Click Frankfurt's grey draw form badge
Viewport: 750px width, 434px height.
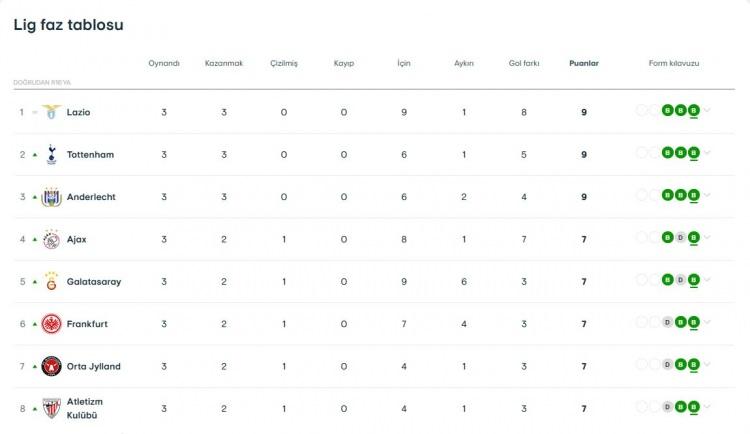(x=668, y=322)
